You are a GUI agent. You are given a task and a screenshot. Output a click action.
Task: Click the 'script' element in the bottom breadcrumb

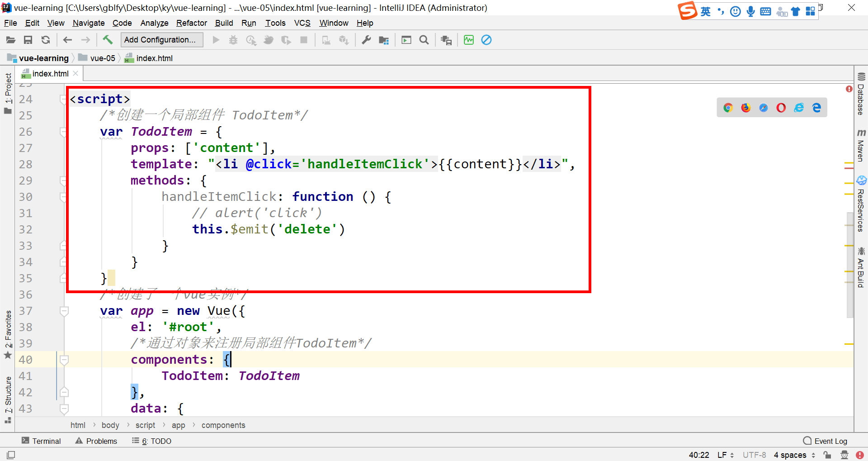click(145, 425)
